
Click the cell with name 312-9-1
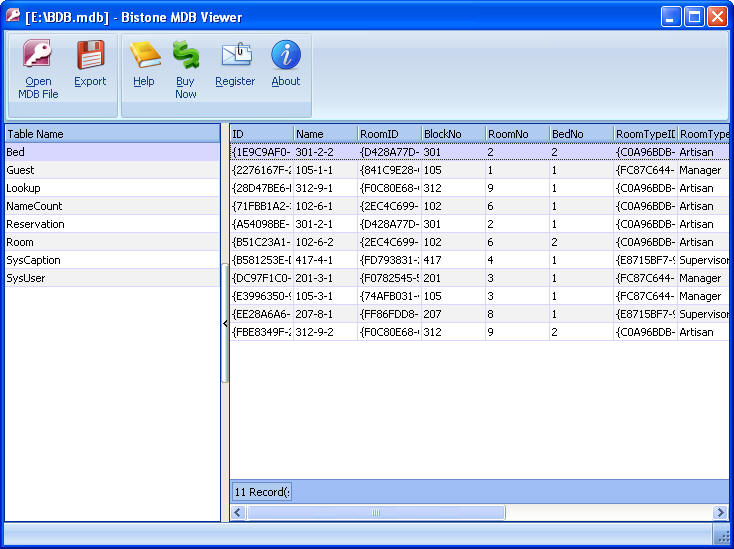[326, 188]
